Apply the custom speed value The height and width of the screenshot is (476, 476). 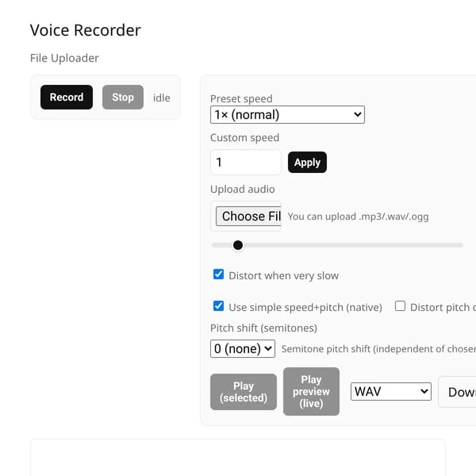coord(307,163)
